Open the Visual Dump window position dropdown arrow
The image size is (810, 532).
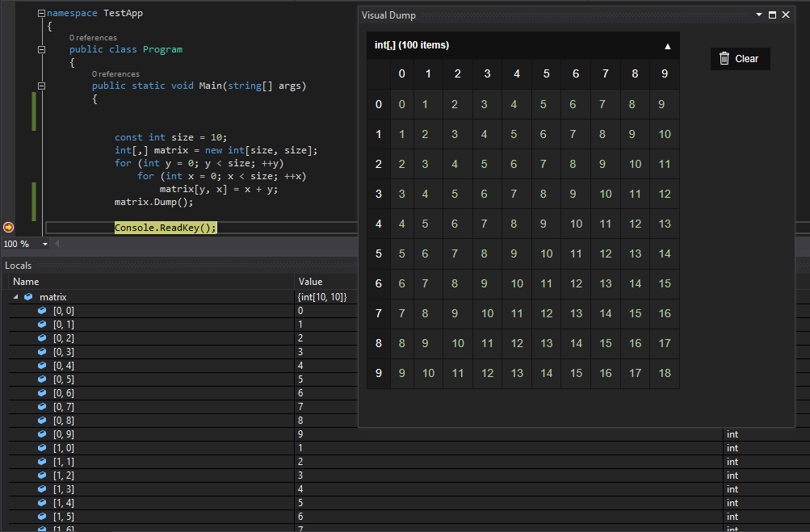(x=759, y=15)
